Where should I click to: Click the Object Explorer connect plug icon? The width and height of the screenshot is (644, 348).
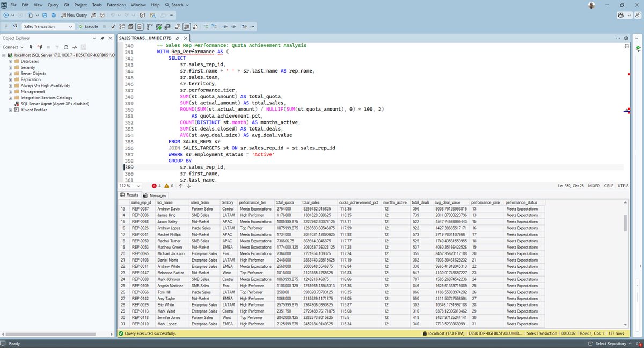31,47
